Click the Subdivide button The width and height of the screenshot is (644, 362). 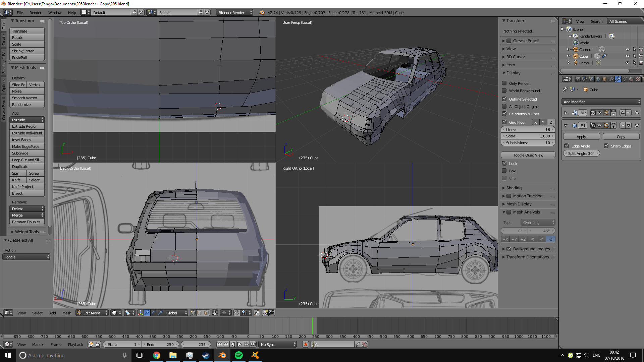tap(27, 153)
